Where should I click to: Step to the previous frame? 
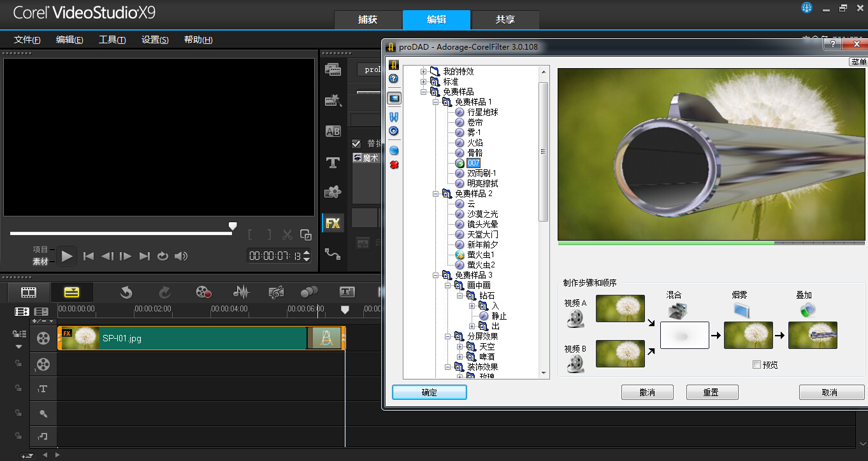coord(107,256)
